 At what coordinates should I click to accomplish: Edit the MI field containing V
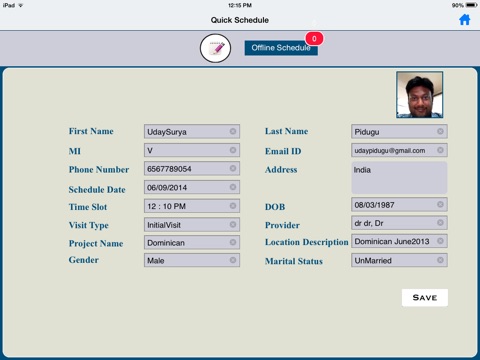click(192, 150)
